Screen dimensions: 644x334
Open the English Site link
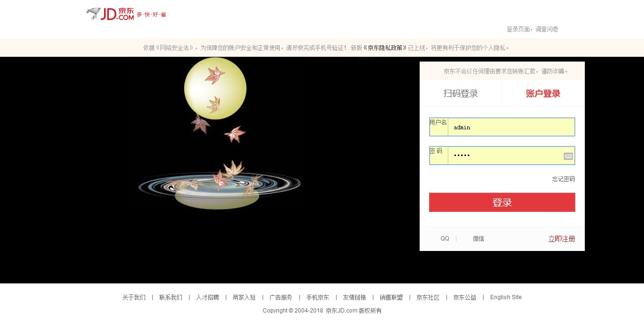pos(506,297)
